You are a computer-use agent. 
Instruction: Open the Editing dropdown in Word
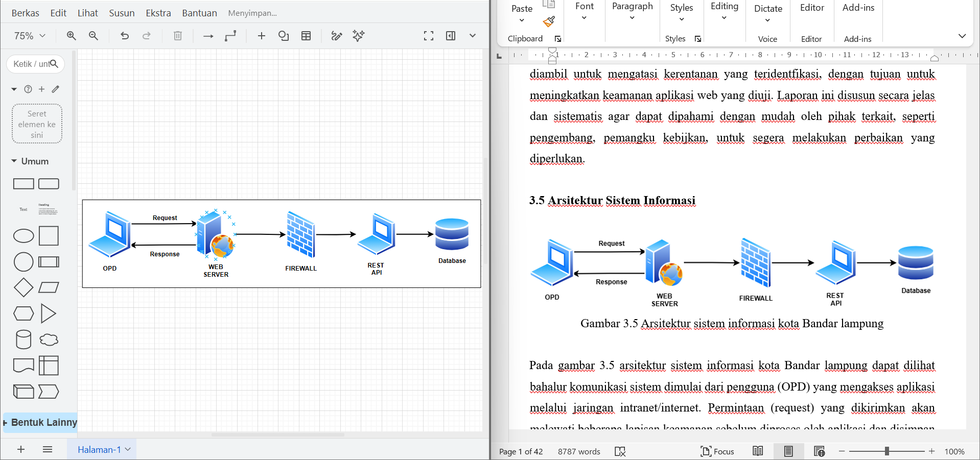coord(725,12)
